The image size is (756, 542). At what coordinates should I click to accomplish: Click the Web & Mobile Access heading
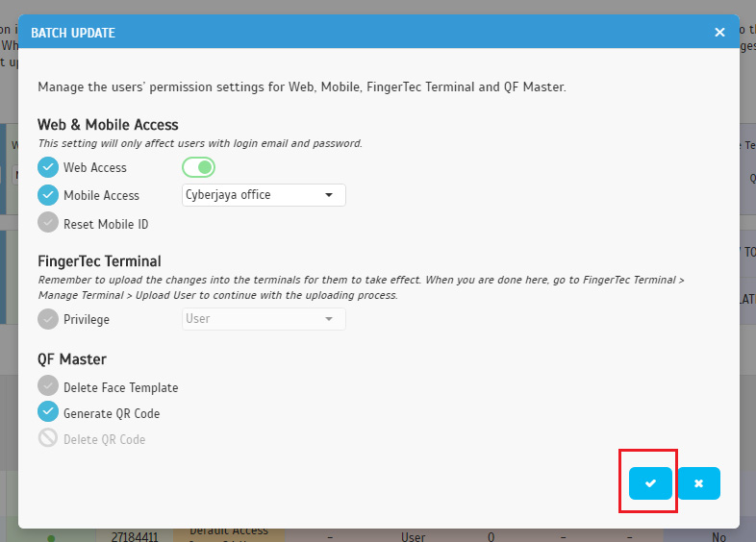[x=108, y=125]
